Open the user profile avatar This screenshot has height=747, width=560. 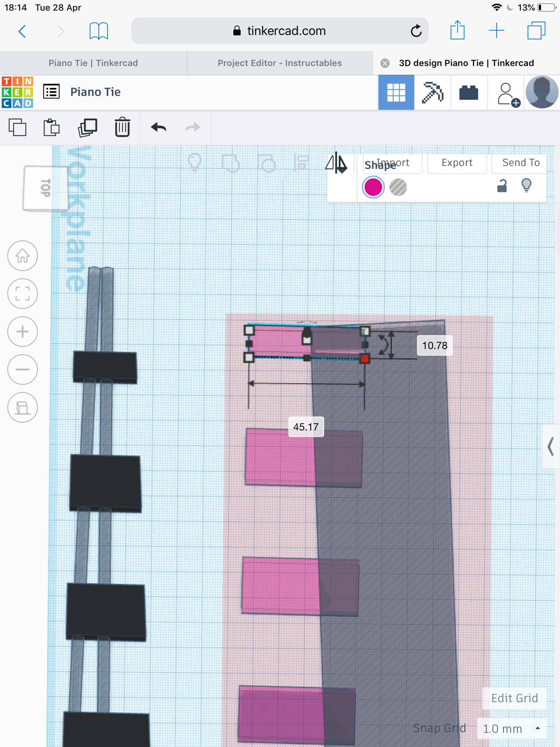coord(542,92)
